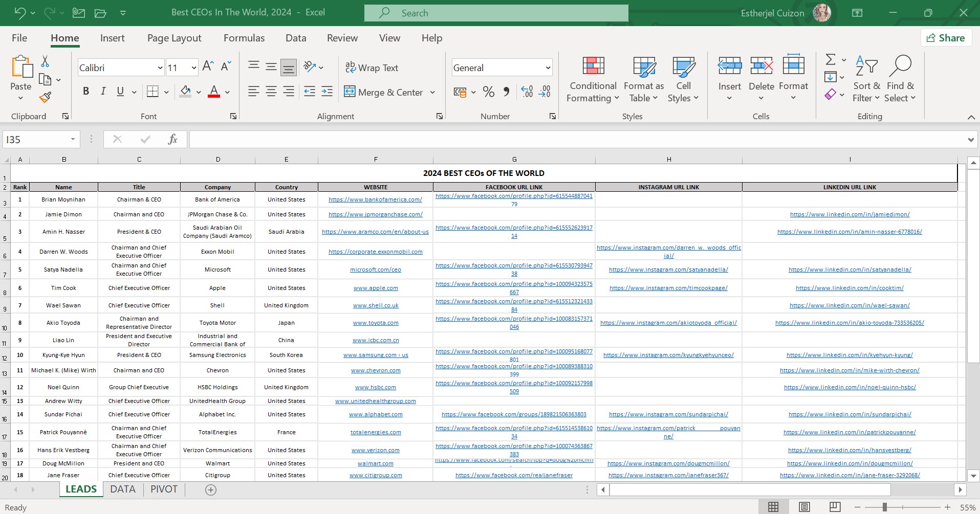Viewport: 980px width, 514px height.
Task: Expand the General number format dropdown
Action: [548, 68]
